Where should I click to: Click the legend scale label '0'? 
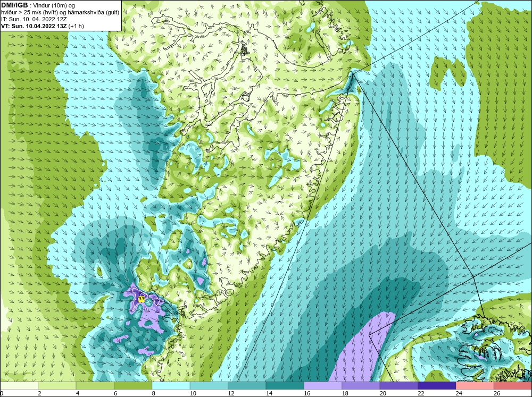pyautogui.click(x=2, y=393)
